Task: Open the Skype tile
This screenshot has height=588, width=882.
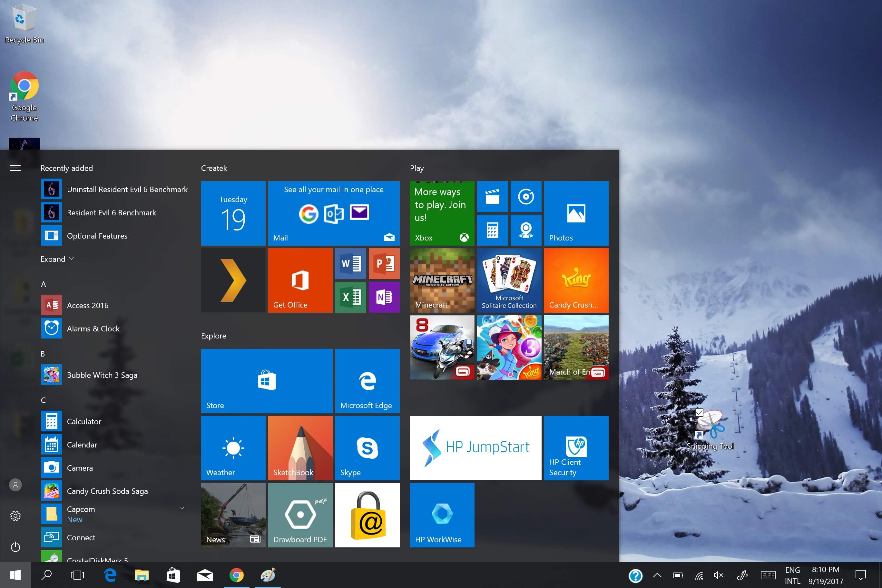Action: [x=367, y=448]
